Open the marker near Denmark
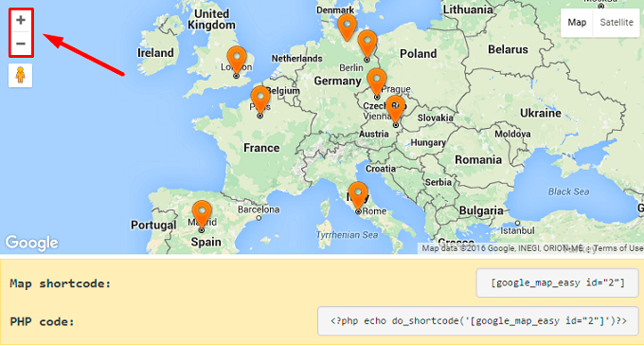Viewport: 644px width, 346px height. tap(347, 27)
